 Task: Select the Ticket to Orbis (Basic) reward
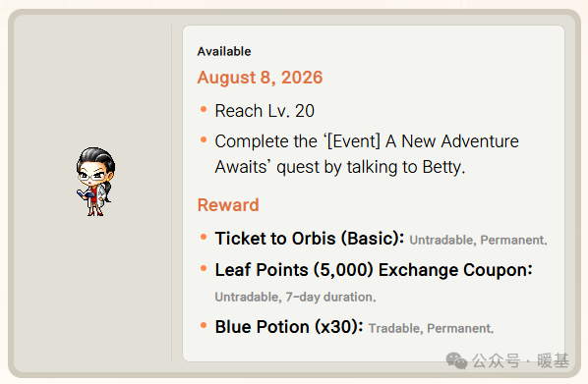pos(310,239)
